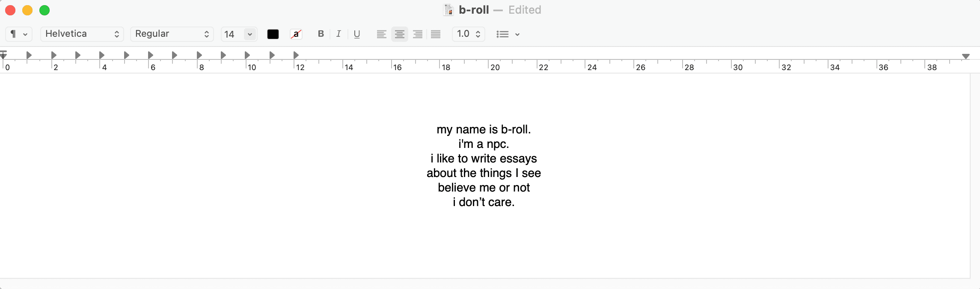Toggle underline formatting
The image size is (980, 289).
point(357,34)
